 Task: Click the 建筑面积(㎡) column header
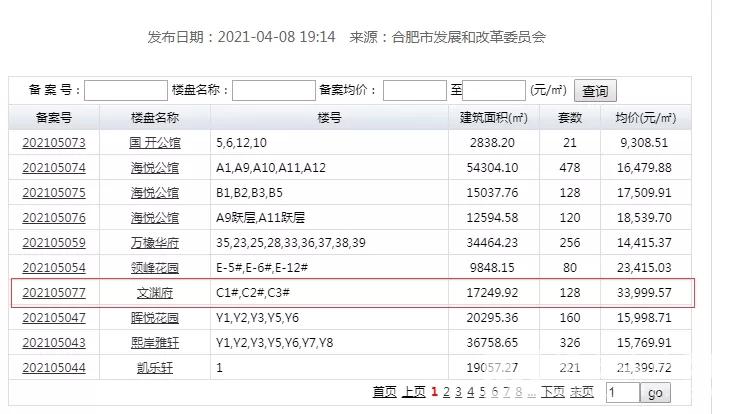click(493, 117)
